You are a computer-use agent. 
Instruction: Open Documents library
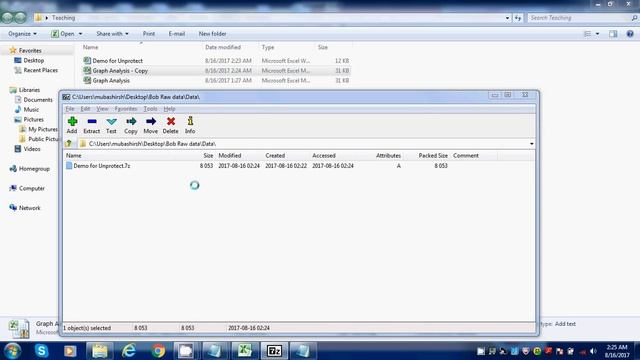[x=38, y=100]
